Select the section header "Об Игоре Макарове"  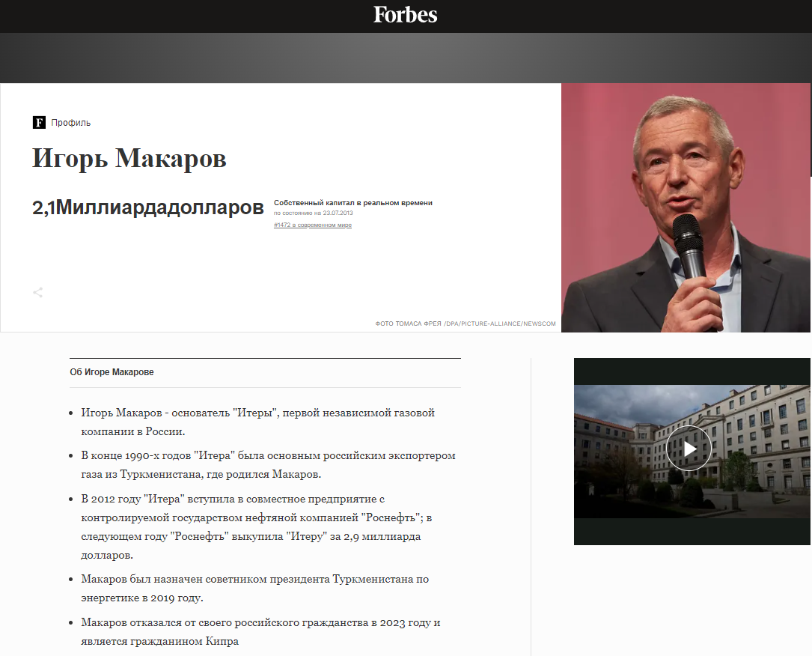(111, 371)
